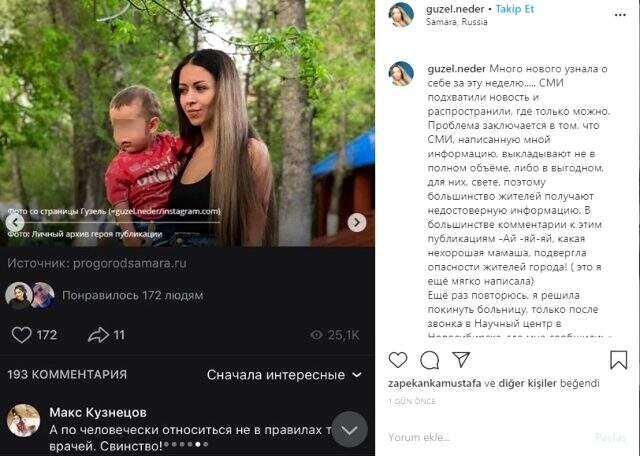This screenshot has width=640, height=456.
Task: Share post via paper plane icon
Action: [x=461, y=359]
